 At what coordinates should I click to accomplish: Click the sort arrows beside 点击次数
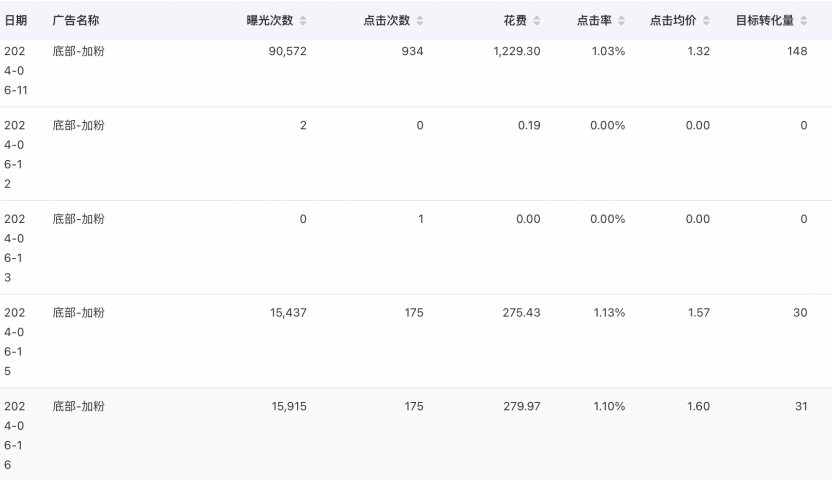tap(420, 21)
